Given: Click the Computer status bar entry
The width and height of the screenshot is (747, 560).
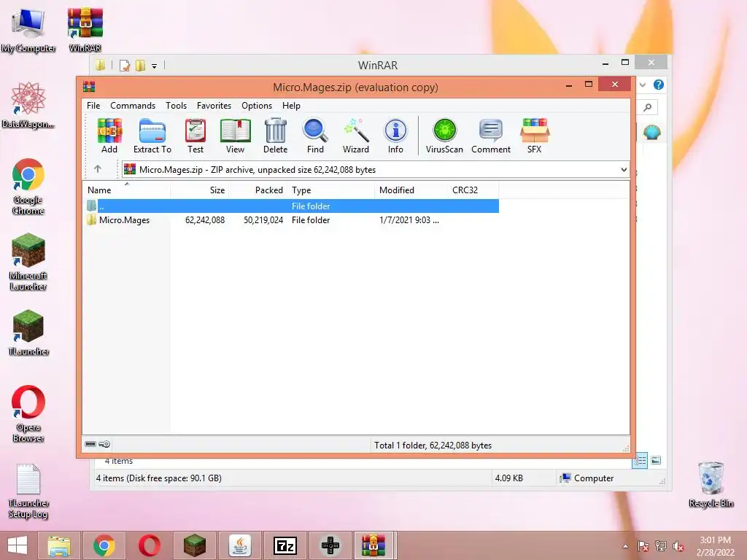Looking at the screenshot, I should click(x=587, y=478).
